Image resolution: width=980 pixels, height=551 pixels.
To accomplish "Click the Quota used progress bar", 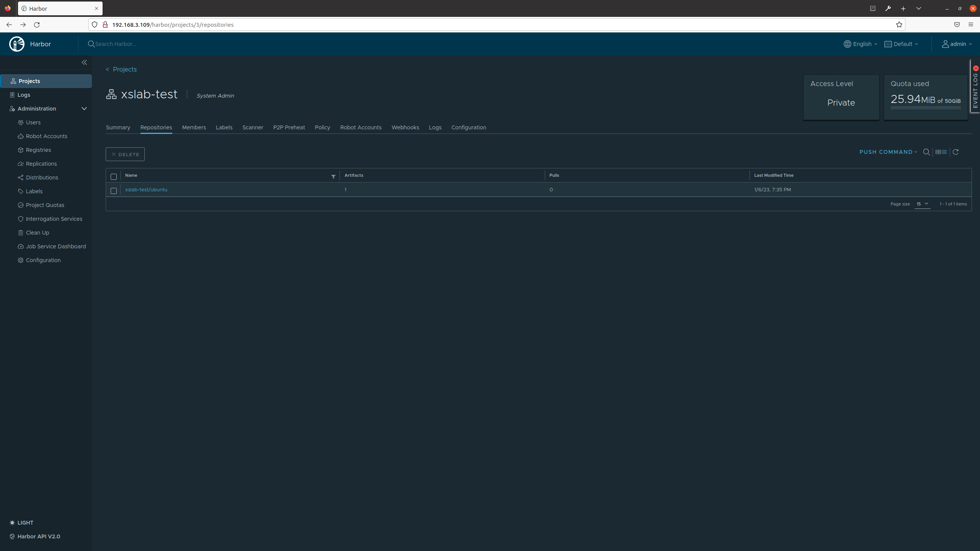I will pyautogui.click(x=926, y=108).
